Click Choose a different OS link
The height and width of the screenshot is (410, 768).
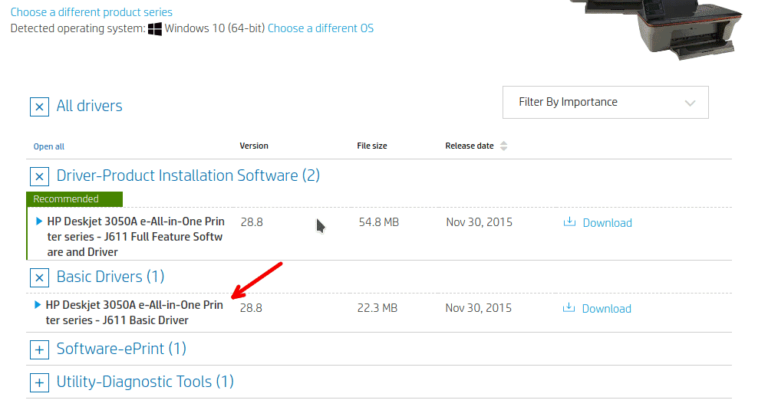[320, 28]
